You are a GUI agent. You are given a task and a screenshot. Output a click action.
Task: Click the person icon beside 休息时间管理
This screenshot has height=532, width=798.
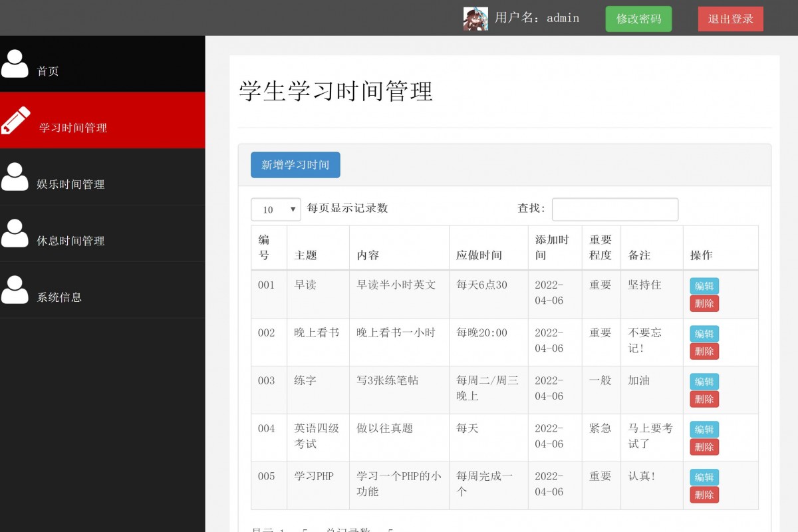(x=15, y=233)
